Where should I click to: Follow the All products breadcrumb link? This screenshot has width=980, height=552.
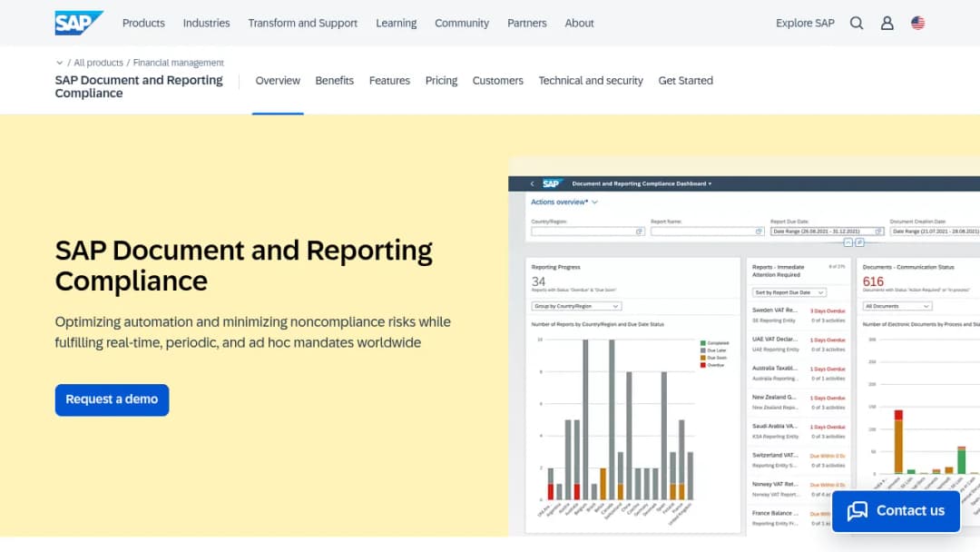[98, 63]
